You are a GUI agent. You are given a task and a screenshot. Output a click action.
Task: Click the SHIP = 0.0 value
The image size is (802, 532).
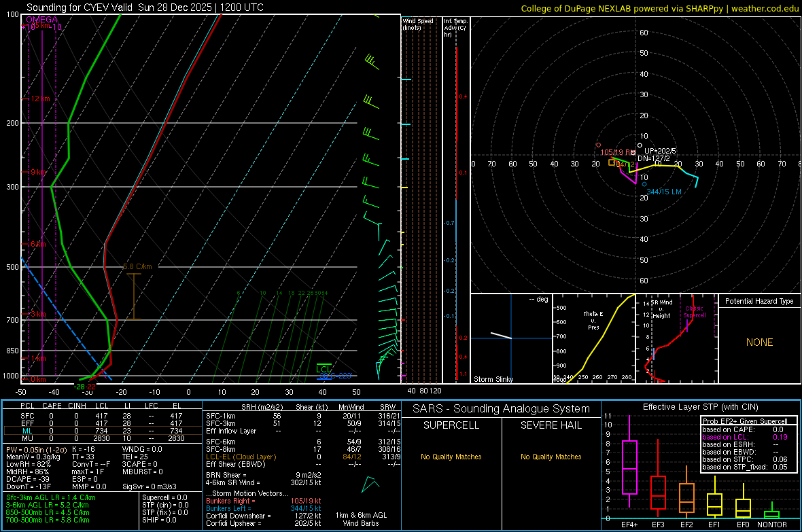(159, 520)
